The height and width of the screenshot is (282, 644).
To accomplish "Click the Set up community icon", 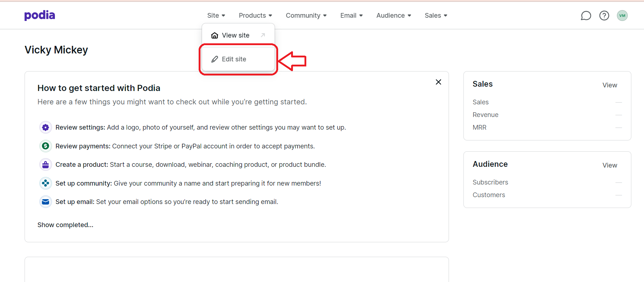I will 46,183.
